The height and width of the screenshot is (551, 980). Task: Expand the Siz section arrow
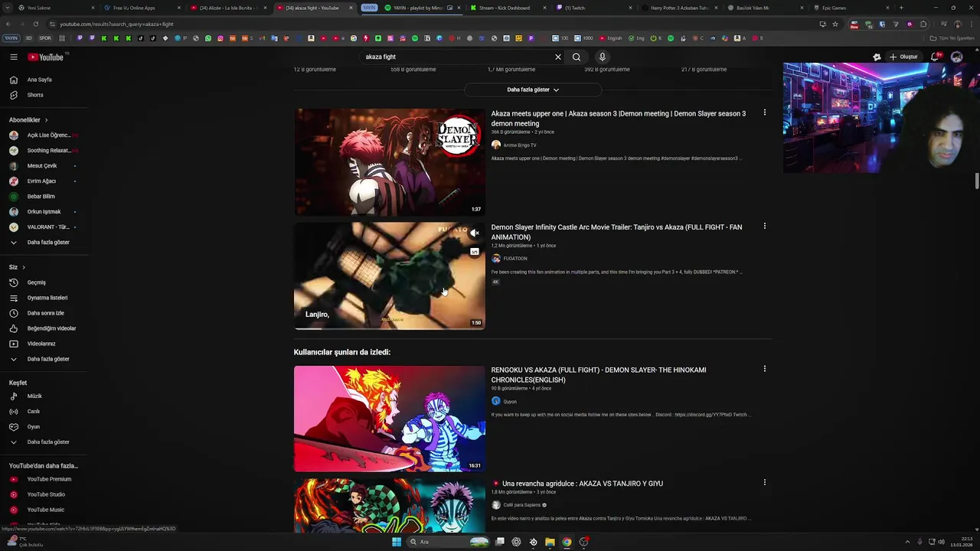click(24, 267)
